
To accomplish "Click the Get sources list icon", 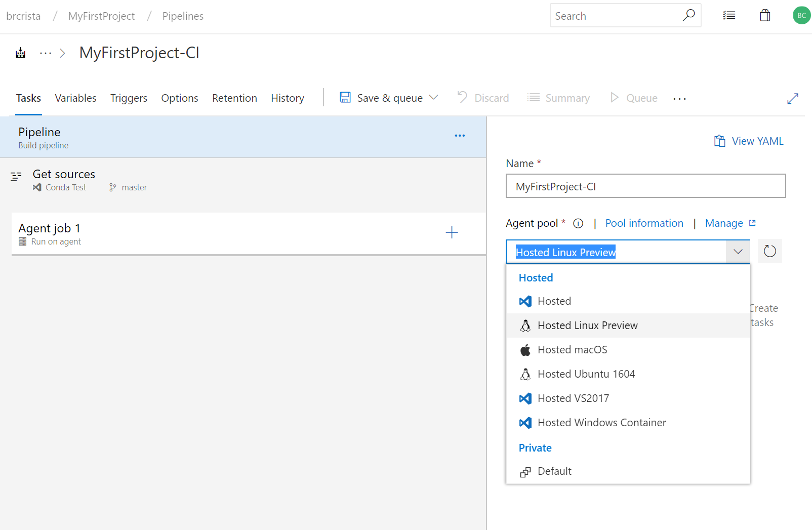I will (x=16, y=177).
